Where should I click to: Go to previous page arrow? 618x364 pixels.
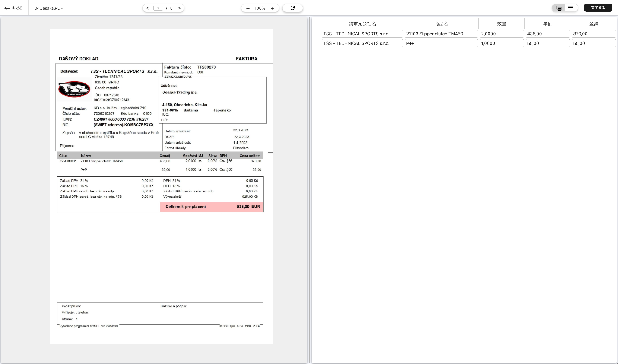[148, 8]
